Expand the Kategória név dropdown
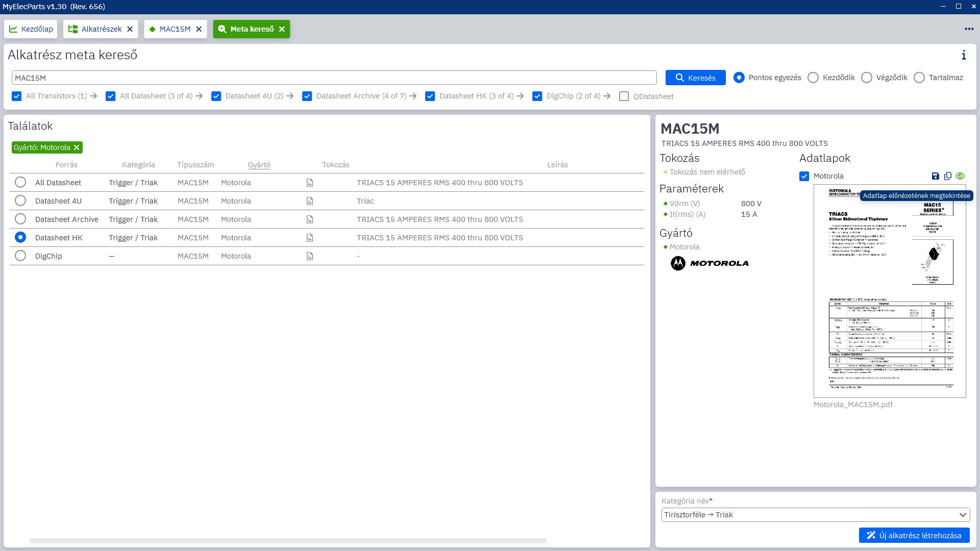Screen dimensions: 980x551 coord(962,515)
